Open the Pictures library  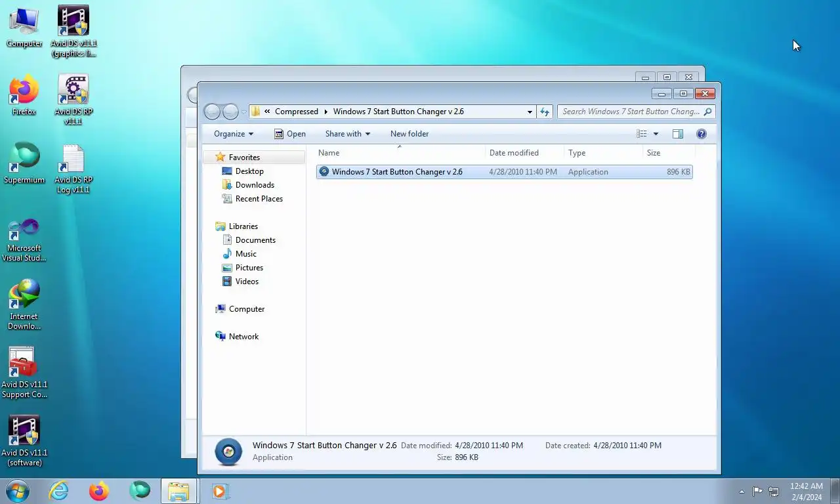(249, 268)
